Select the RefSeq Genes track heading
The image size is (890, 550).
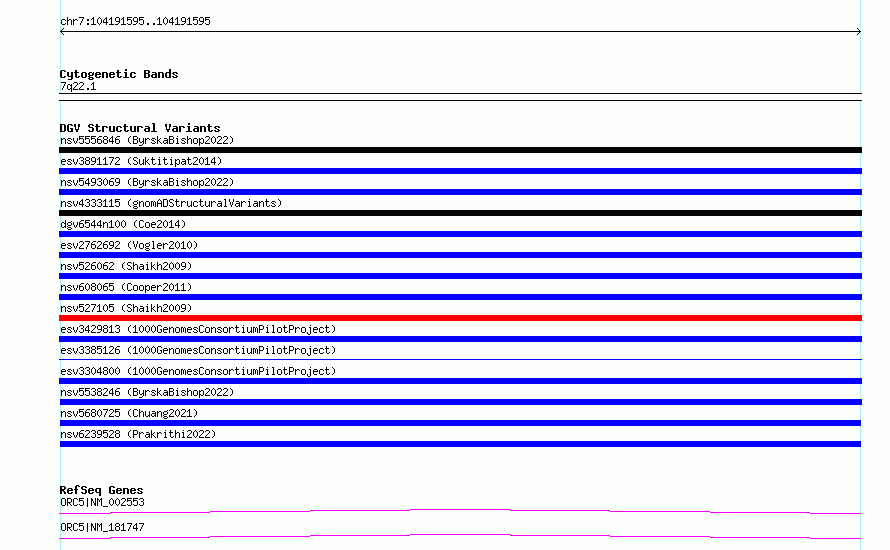(x=101, y=490)
